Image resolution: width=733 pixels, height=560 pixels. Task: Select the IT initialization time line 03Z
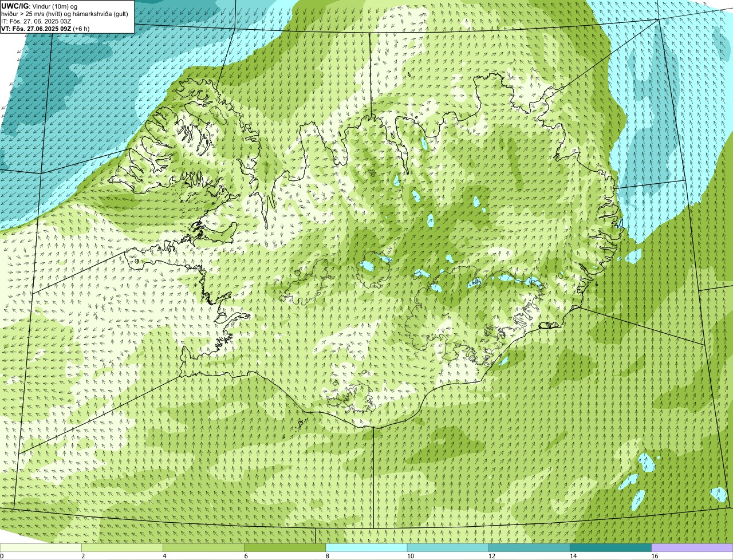(36, 21)
